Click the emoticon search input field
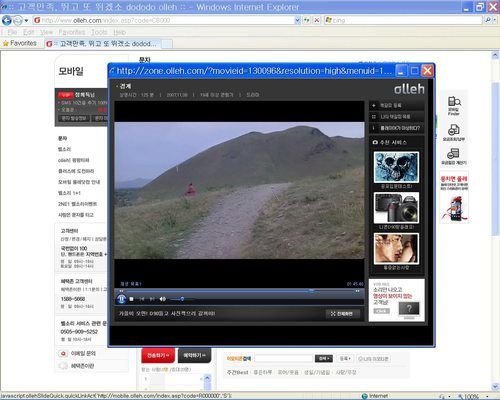Screen dimensions: 500x400 point(283,359)
